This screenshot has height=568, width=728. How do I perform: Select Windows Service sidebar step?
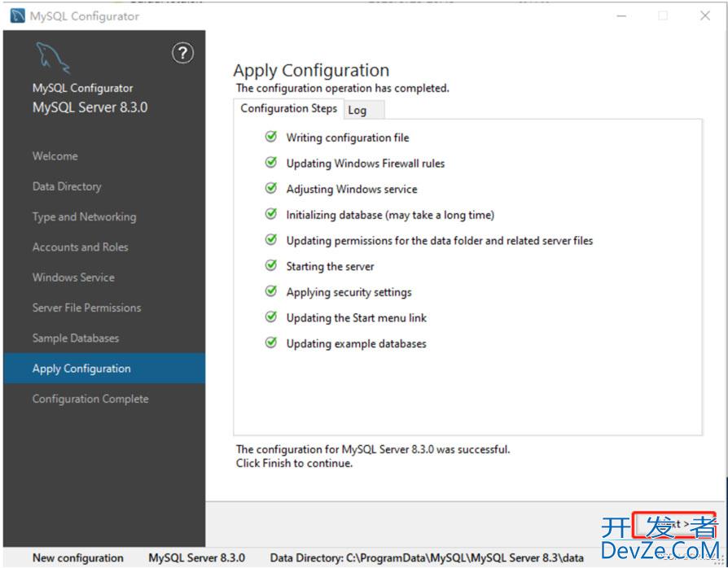pyautogui.click(x=73, y=277)
